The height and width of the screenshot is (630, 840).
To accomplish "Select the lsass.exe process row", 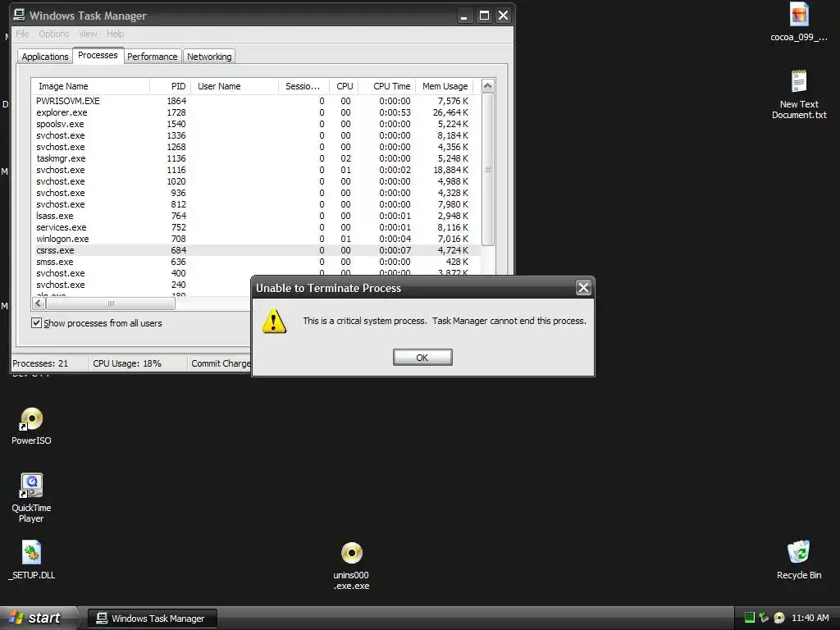I will [256, 216].
